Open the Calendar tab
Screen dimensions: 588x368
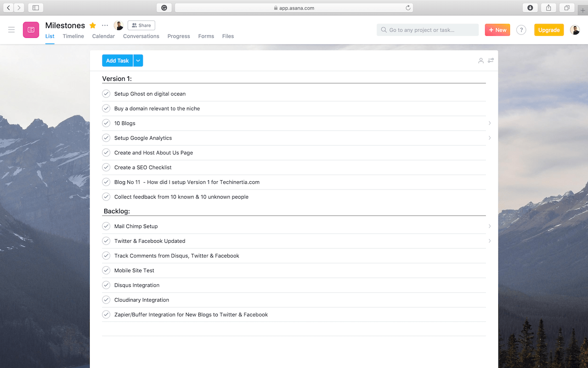[x=103, y=36]
